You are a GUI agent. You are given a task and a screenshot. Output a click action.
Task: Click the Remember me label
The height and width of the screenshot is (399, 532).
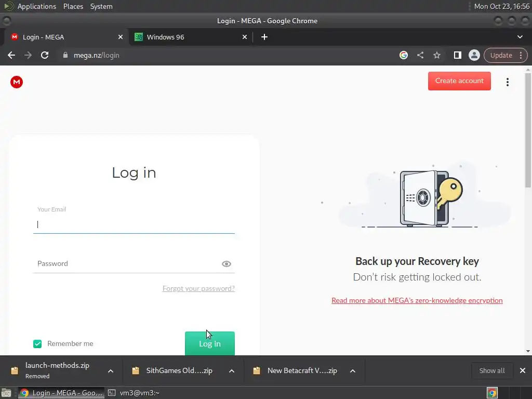[70, 344]
